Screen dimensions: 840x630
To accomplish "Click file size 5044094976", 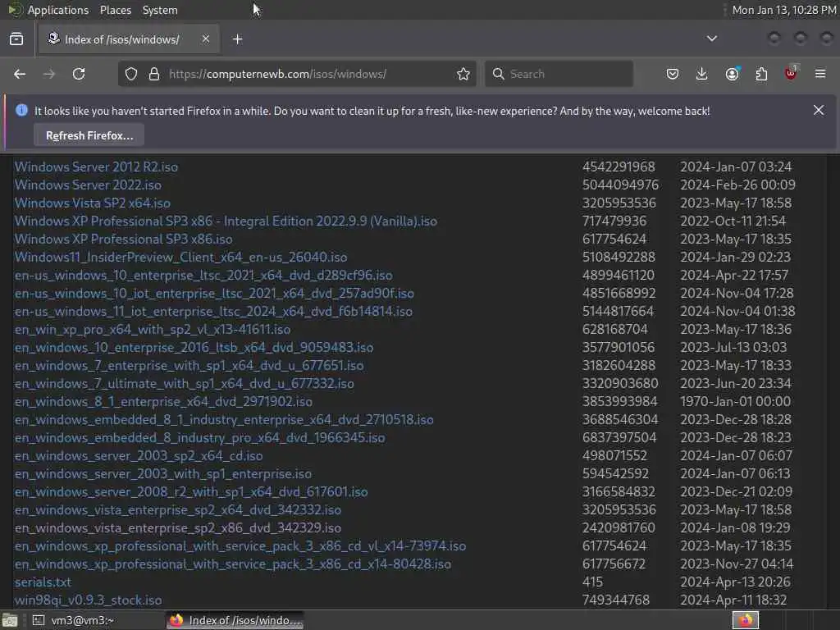I will coord(620,185).
